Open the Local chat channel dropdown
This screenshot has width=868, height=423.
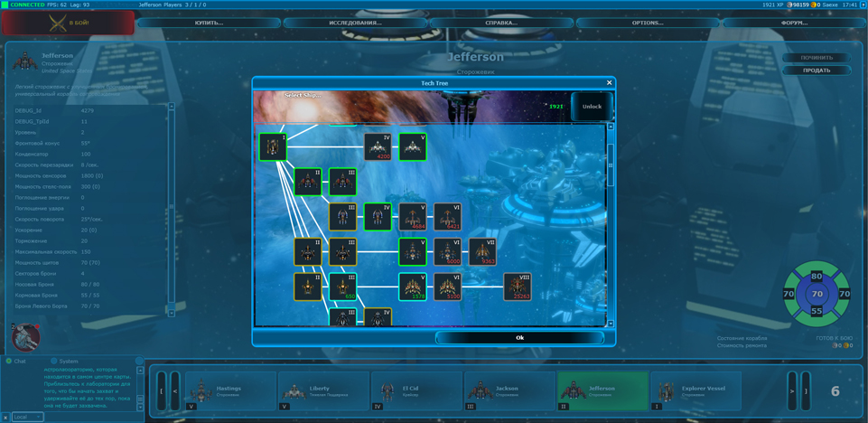(x=27, y=417)
